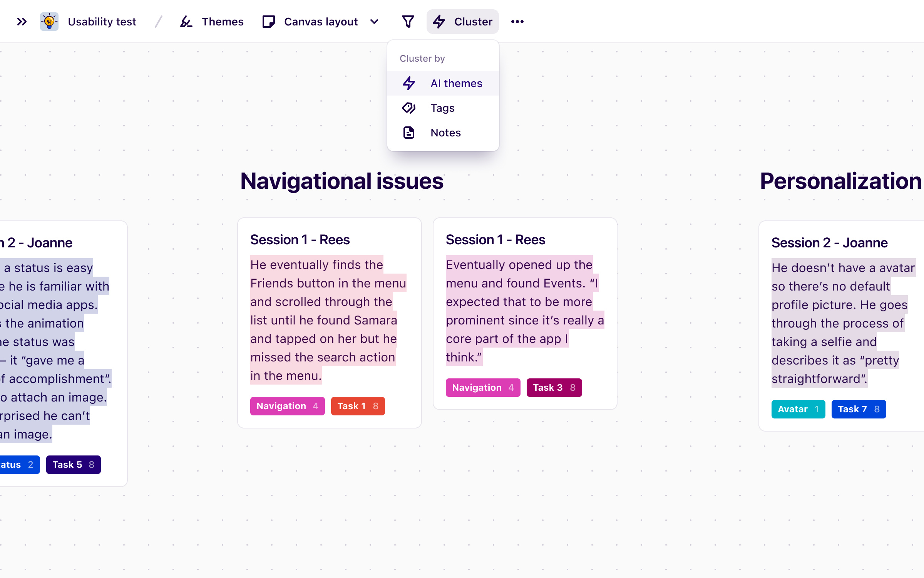The height and width of the screenshot is (578, 924).
Task: Click the Usability test breadcrumb
Action: [102, 22]
